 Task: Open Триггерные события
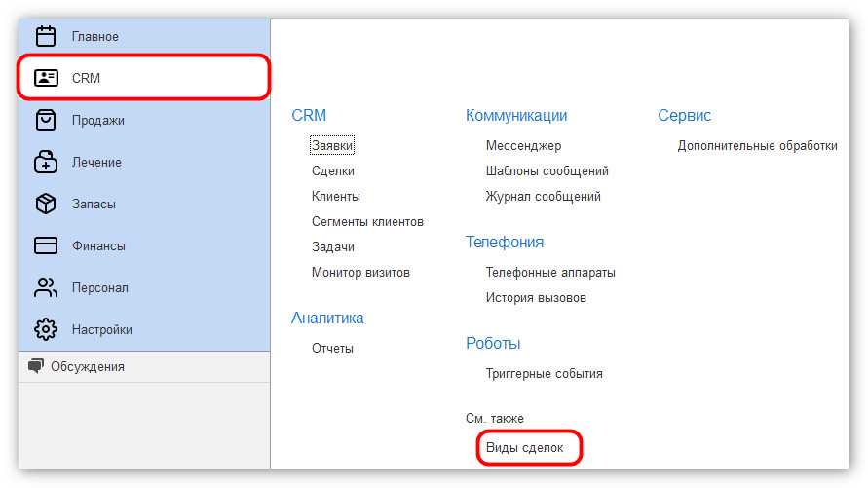pos(545,374)
